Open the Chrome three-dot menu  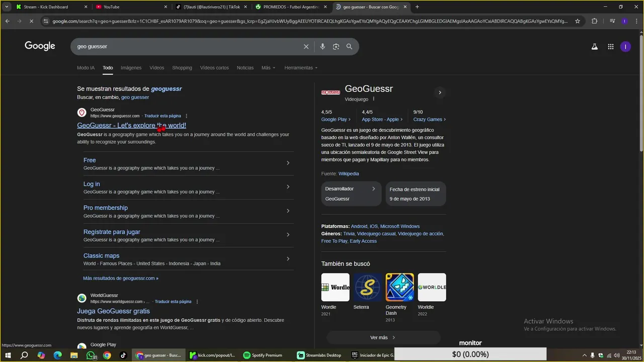point(636,21)
